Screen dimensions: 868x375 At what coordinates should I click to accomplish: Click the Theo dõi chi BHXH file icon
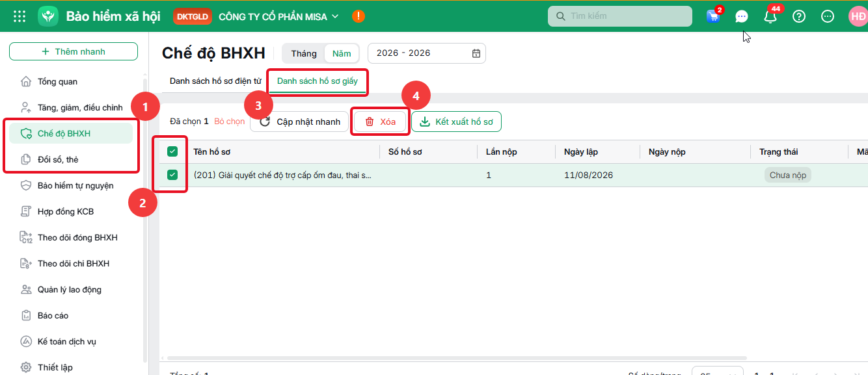[x=26, y=263]
